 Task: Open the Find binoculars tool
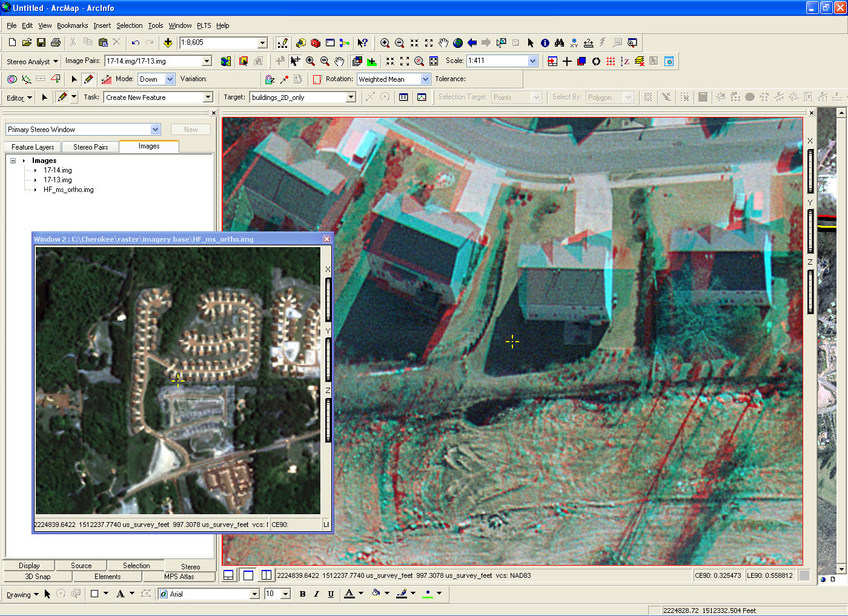click(559, 43)
